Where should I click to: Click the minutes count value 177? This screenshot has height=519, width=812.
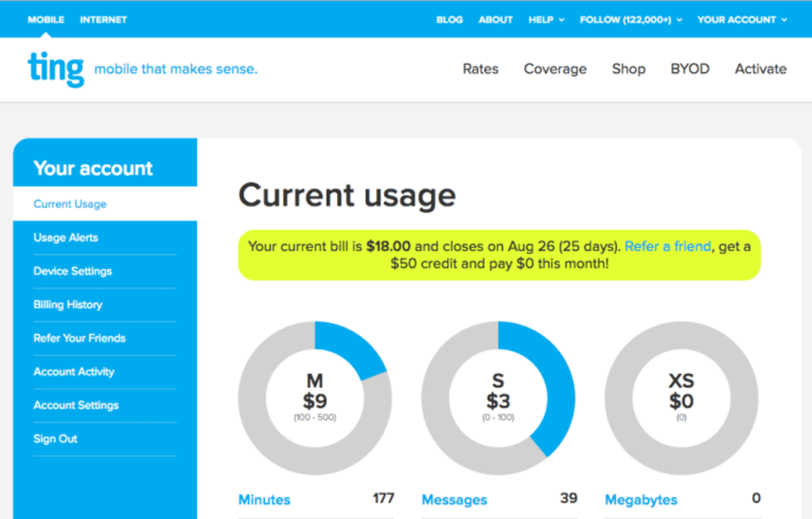point(383,498)
